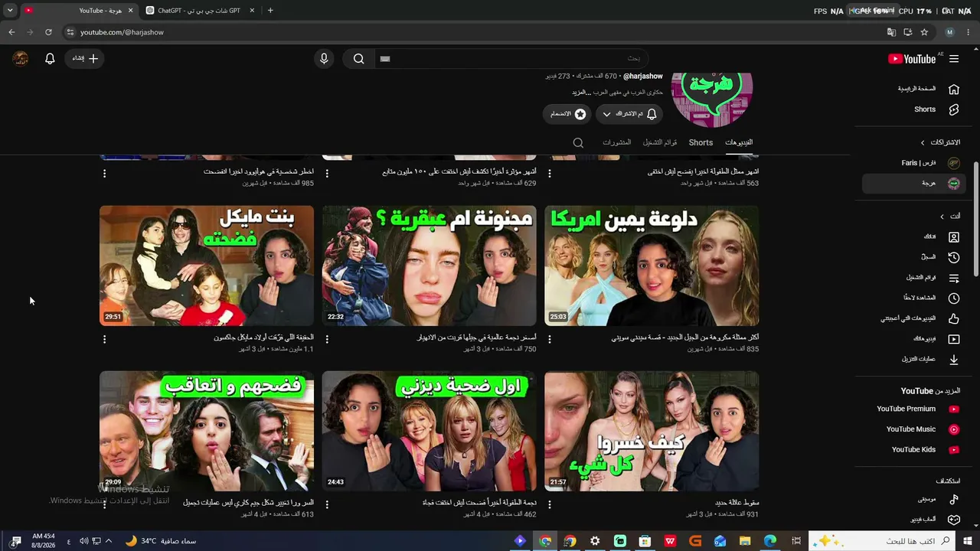Open the account avatar menu

[x=21, y=59]
